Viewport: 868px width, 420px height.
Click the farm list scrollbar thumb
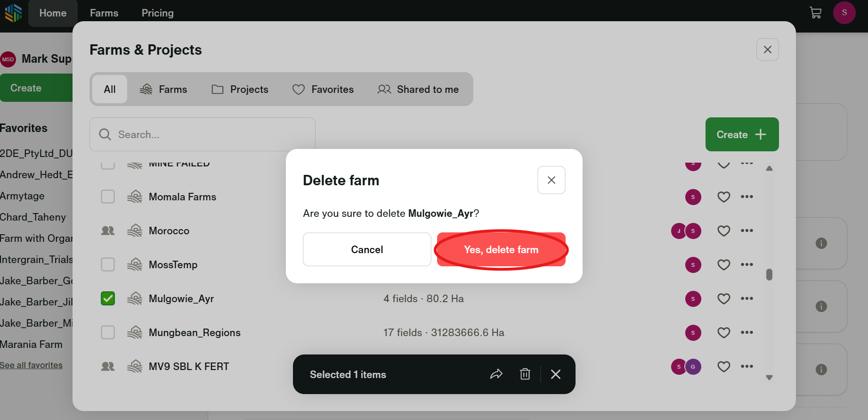coord(769,274)
